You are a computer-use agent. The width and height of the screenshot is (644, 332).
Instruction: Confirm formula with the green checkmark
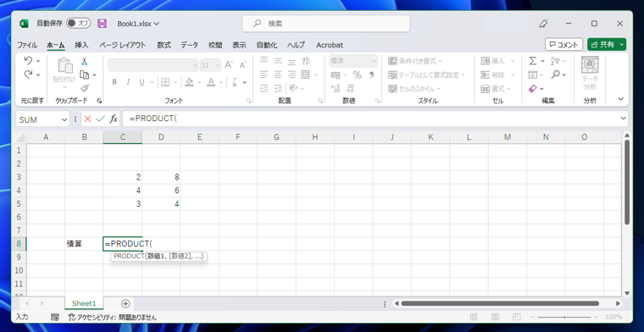(x=100, y=119)
